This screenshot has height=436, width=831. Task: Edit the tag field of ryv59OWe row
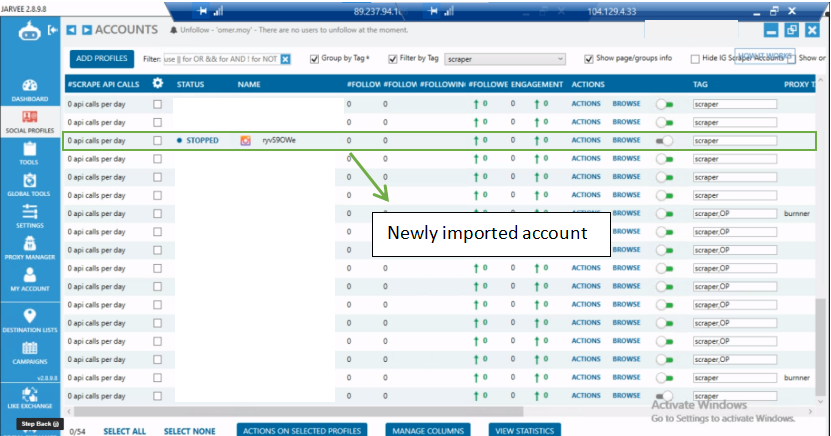point(735,140)
